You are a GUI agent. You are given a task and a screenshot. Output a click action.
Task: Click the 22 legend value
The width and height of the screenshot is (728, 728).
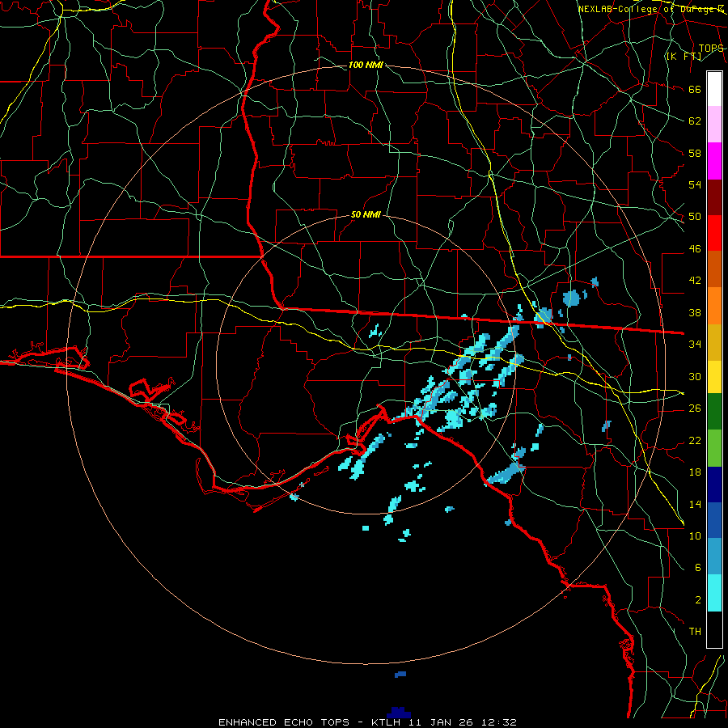[695, 440]
